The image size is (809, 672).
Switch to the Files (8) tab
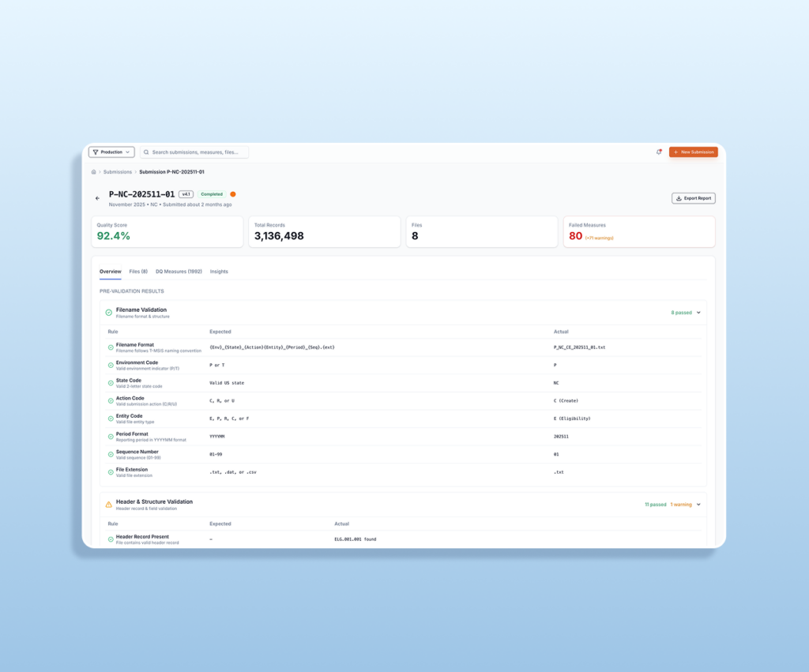(138, 272)
